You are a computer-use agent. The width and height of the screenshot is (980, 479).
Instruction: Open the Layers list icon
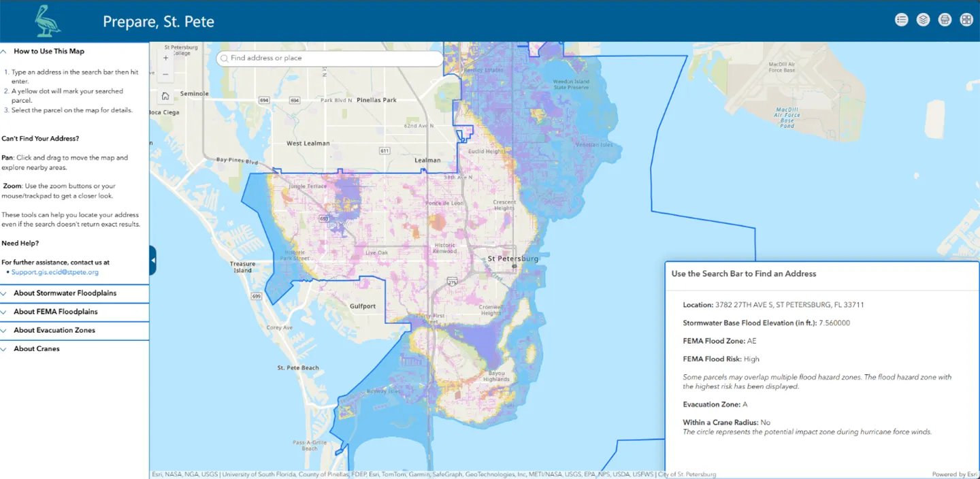[x=923, y=20]
